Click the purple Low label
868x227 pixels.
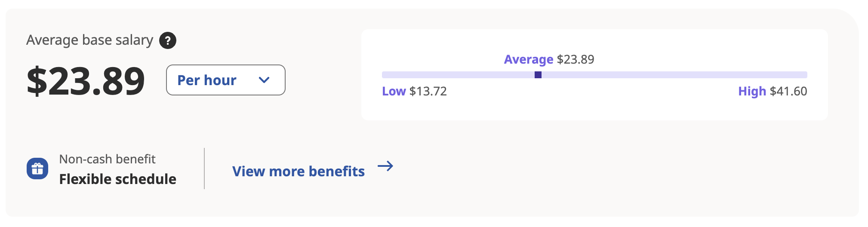[394, 91]
